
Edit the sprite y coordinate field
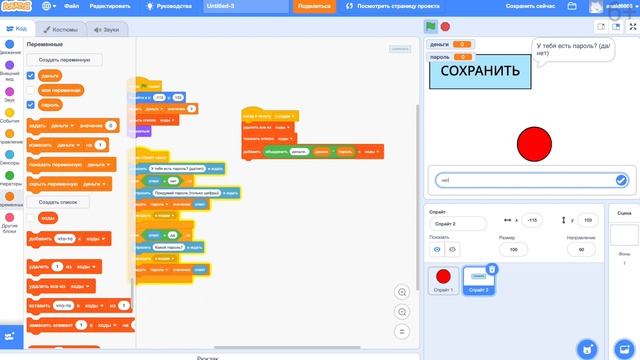pos(587,220)
